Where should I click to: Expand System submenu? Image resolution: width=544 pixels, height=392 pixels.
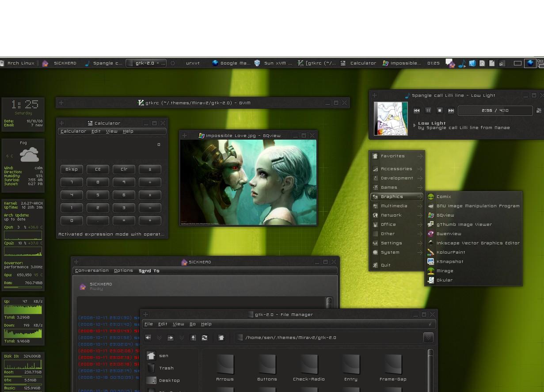click(x=397, y=252)
